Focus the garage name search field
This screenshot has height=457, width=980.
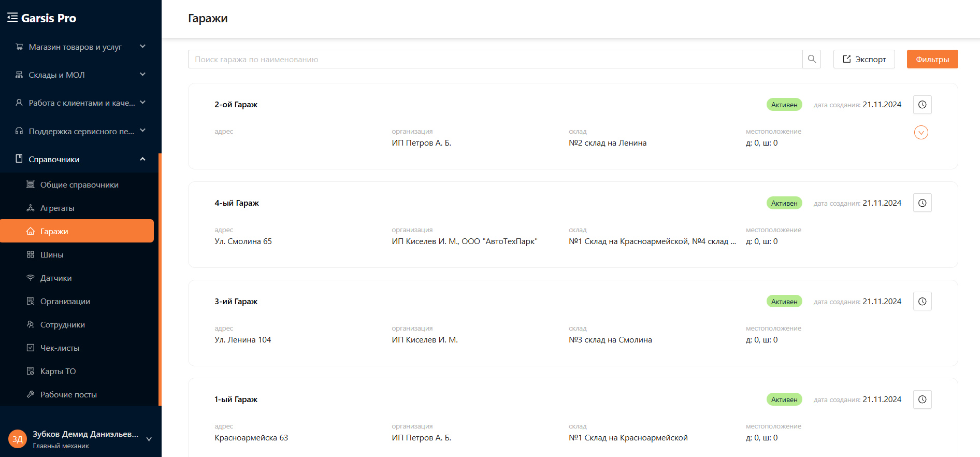tap(495, 59)
